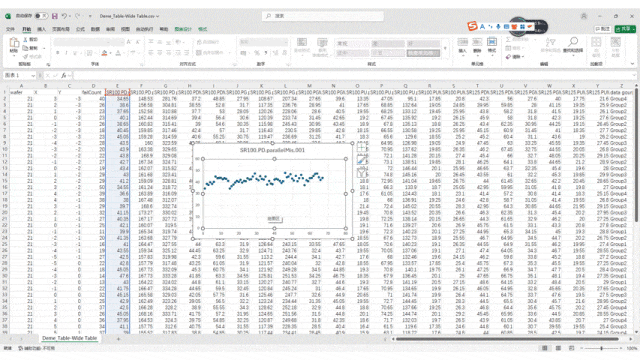
Task: Switch to the Chart Design tab
Action: [183, 29]
